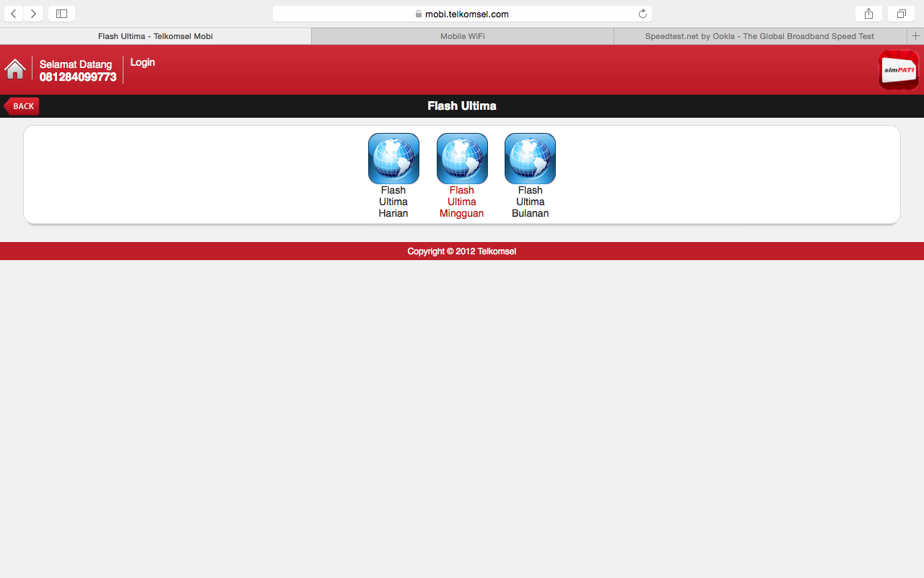Open the Safari share menu
The image size is (924, 578).
(x=868, y=14)
